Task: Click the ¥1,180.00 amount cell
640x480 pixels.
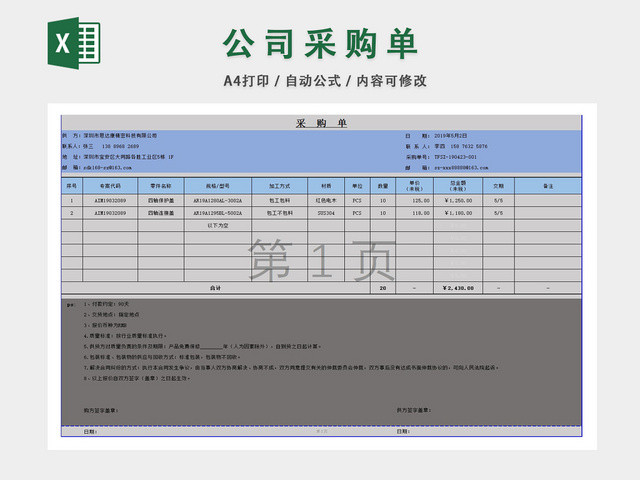Action: coord(458,213)
